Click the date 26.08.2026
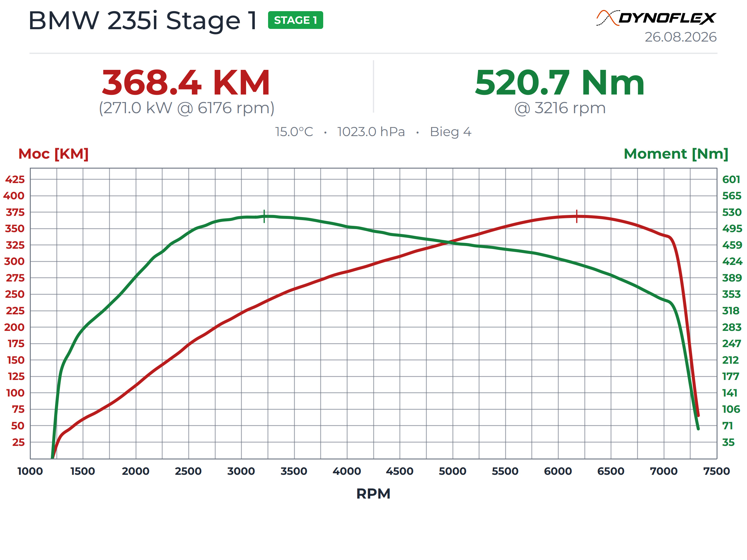The height and width of the screenshot is (560, 747). 680,37
